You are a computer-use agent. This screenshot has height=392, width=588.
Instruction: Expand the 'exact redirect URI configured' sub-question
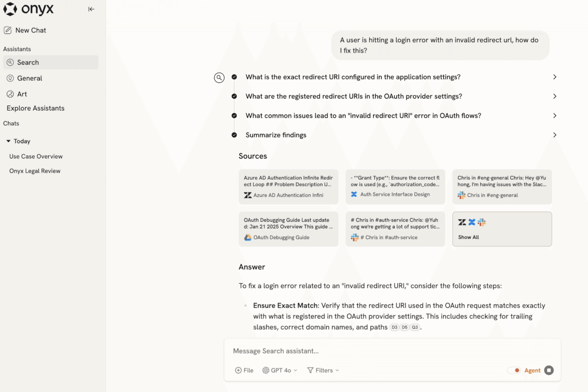coord(554,77)
